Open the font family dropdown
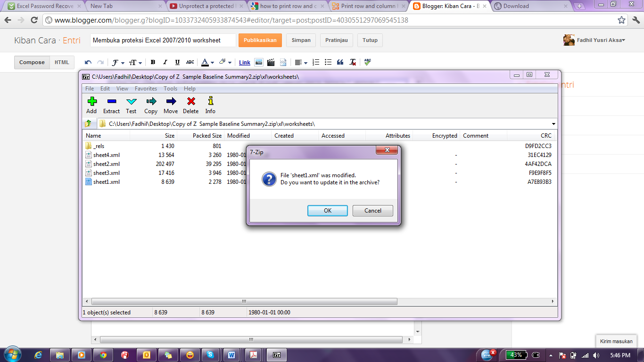This screenshot has width=644, height=362. (118, 62)
